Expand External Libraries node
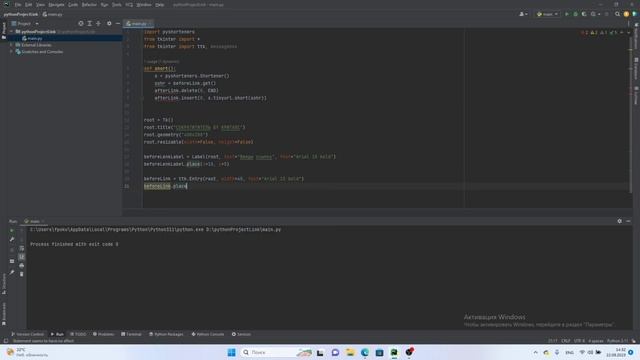Image resolution: width=640 pixels, height=360 pixels. click(x=11, y=45)
